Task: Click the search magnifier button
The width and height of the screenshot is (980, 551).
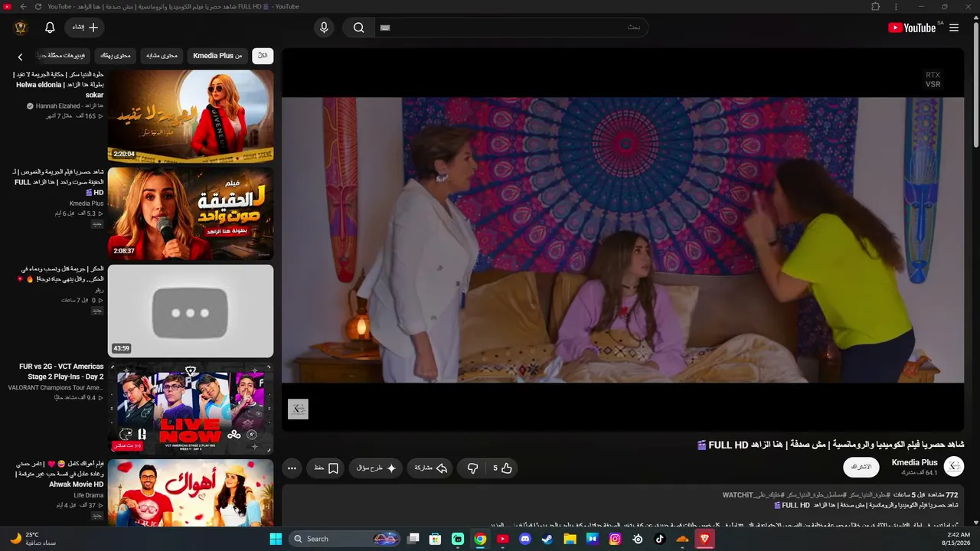Action: point(358,28)
